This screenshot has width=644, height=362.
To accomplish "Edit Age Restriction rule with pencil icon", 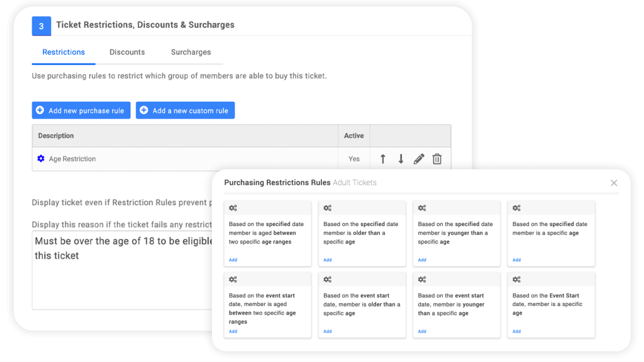I will 419,159.
